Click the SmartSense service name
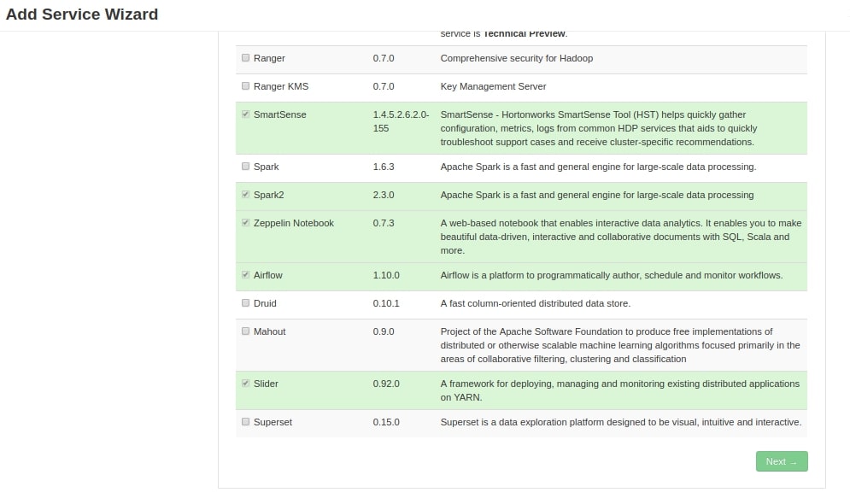 279,114
